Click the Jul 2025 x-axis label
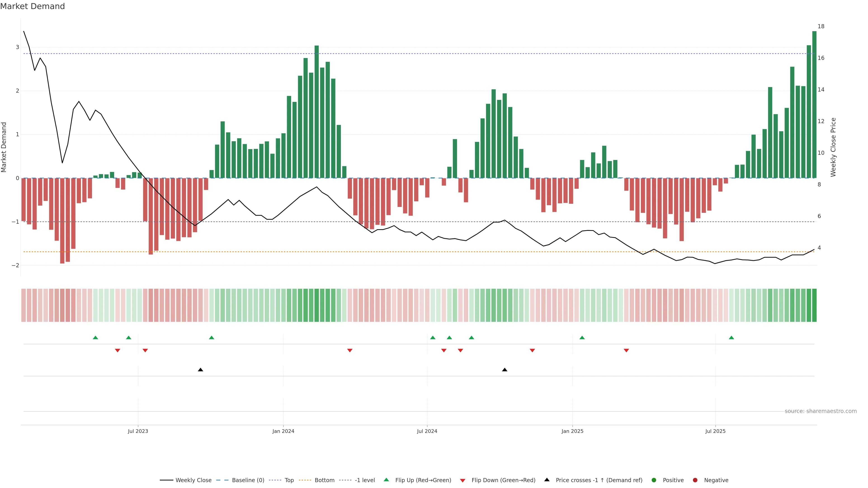Image resolution: width=868 pixels, height=488 pixels. pyautogui.click(x=715, y=431)
